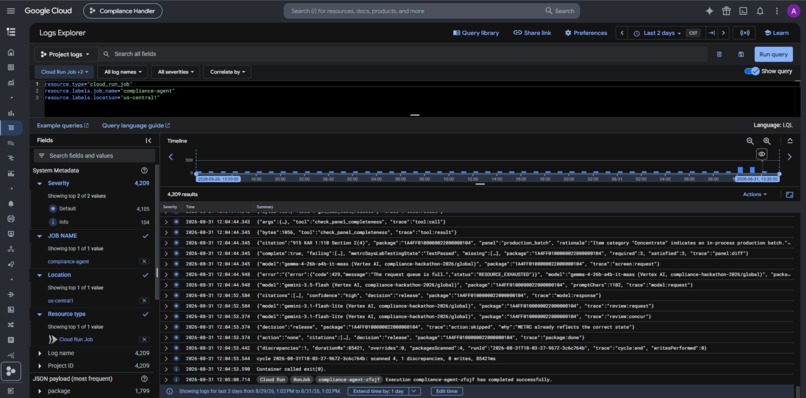Image resolution: width=806 pixels, height=398 pixels.
Task: Collapse the Timeline panel chevron
Action: click(790, 141)
